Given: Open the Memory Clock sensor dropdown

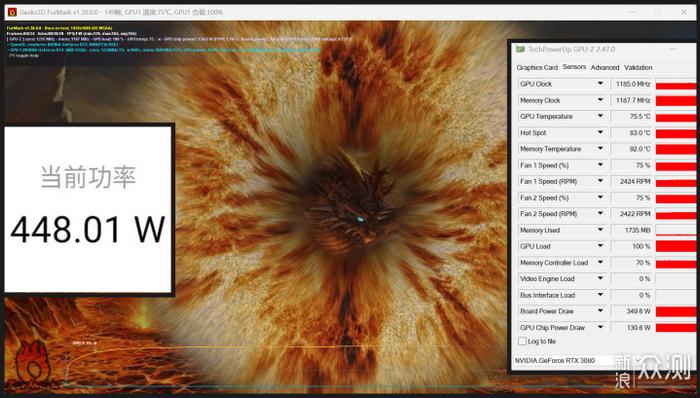Looking at the screenshot, I should pyautogui.click(x=600, y=100).
